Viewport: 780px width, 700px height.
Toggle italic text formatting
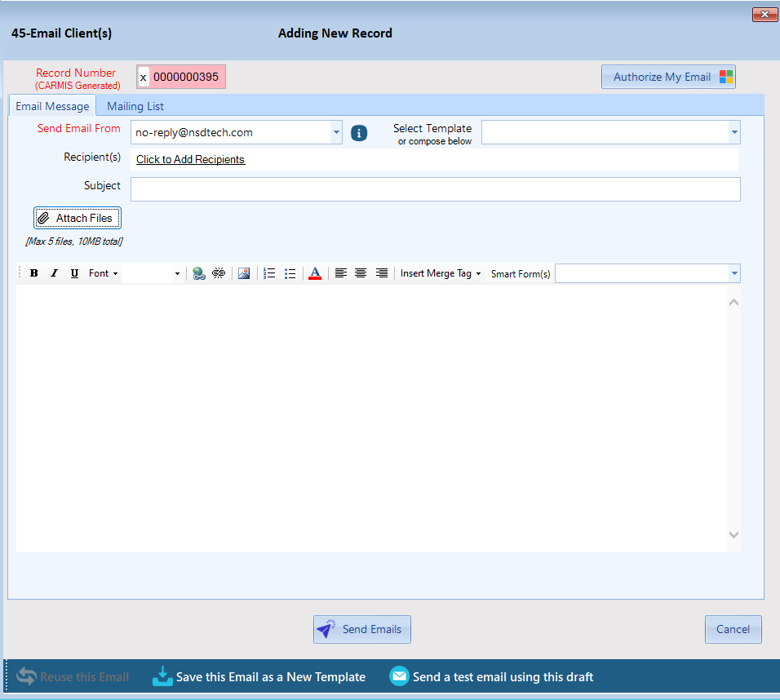pyautogui.click(x=54, y=274)
